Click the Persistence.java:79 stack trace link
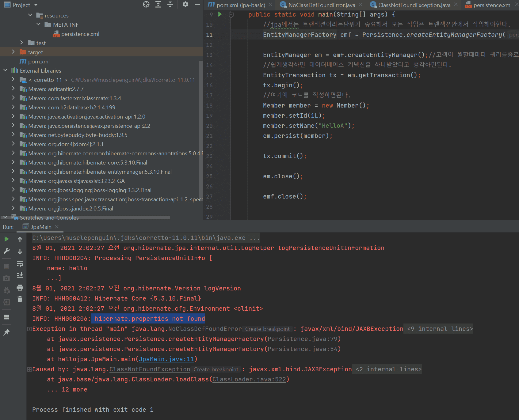 click(x=302, y=339)
